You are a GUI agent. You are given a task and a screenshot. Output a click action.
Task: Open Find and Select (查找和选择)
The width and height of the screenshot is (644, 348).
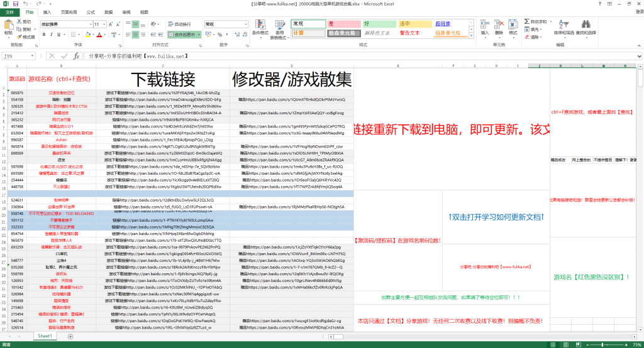coord(586,28)
